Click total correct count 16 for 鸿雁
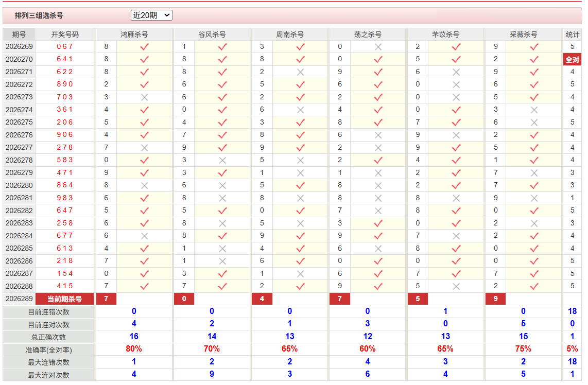Viewport: 588px width, 385px height. (x=134, y=336)
